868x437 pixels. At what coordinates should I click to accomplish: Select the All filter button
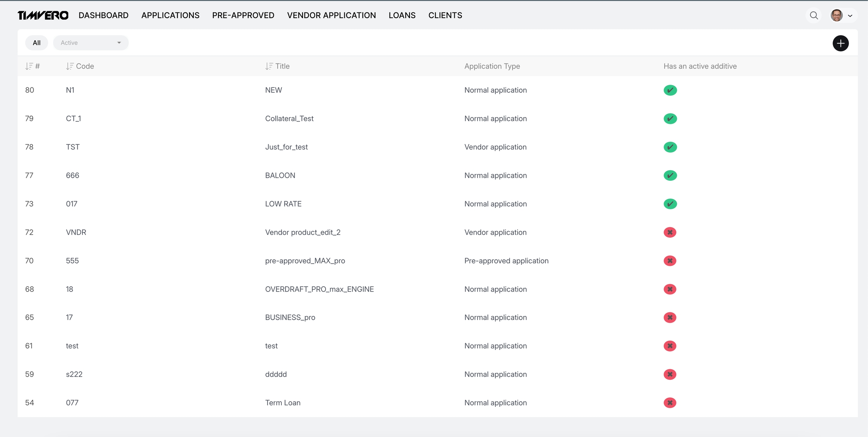pos(37,43)
